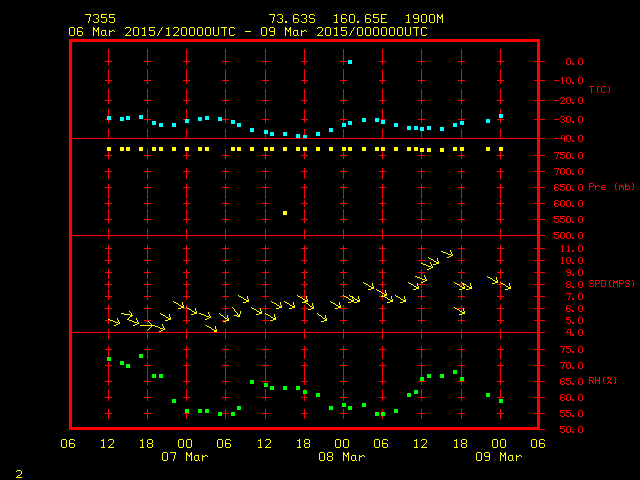Click the '4.0' wind speed tick value
Image resolution: width=640 pixels, height=480 pixels.
click(574, 333)
